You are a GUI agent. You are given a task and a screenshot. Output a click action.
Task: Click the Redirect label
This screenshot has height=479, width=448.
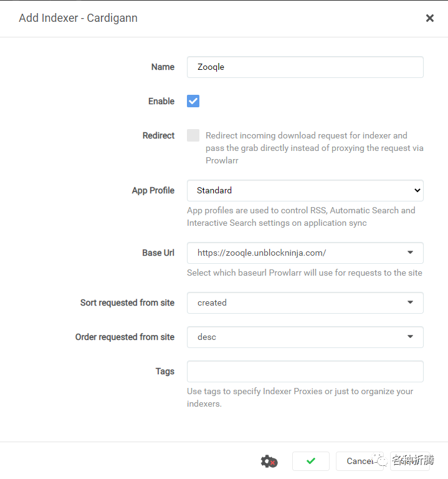click(x=158, y=135)
